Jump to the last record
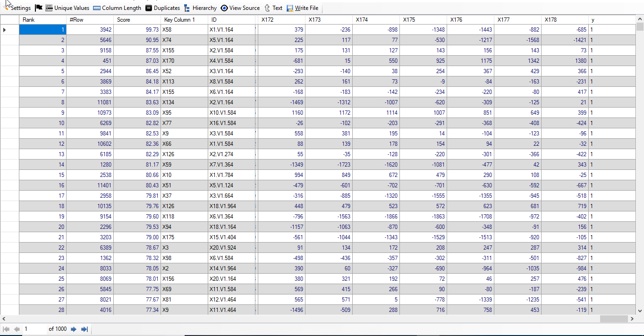This screenshot has height=336, width=644. coord(85,329)
